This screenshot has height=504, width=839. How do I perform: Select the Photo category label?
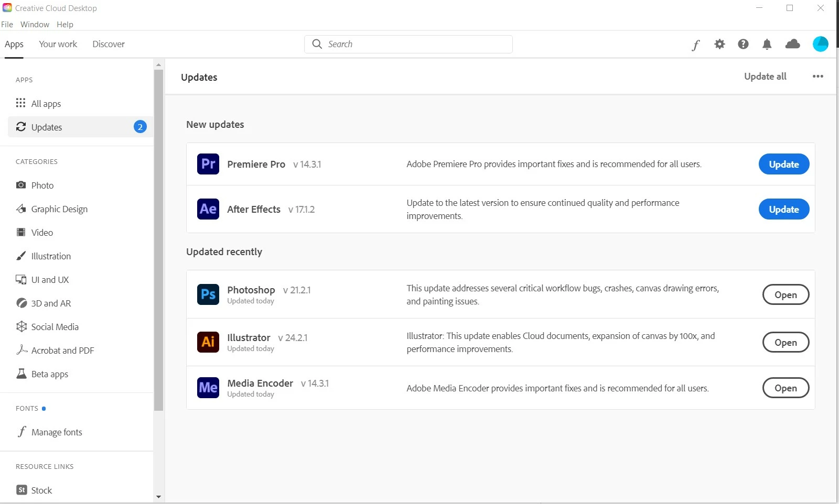click(x=42, y=185)
